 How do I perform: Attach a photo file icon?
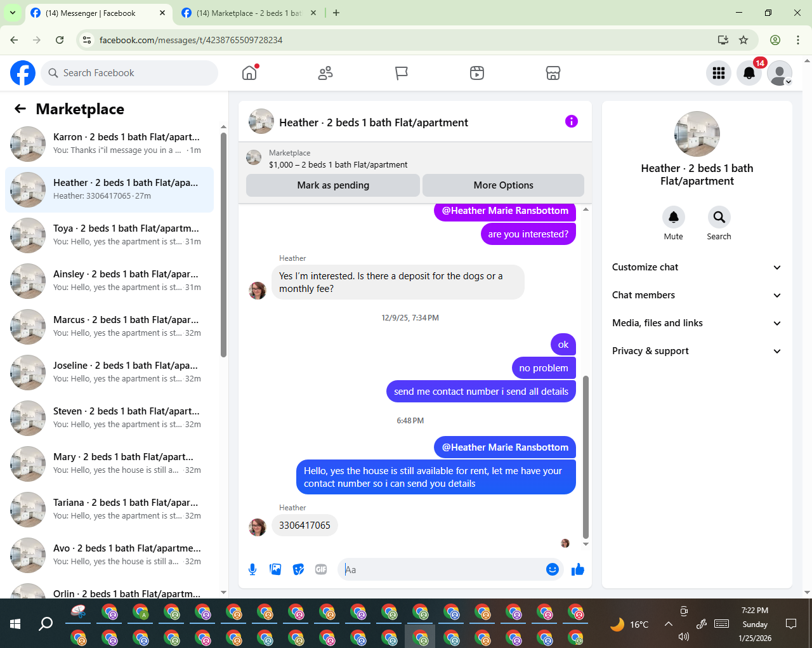click(275, 569)
